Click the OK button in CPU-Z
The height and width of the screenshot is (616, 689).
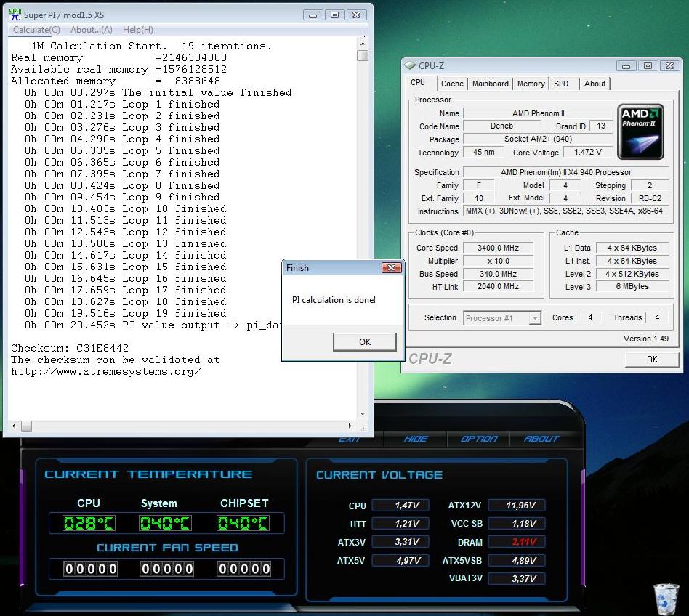(x=652, y=359)
